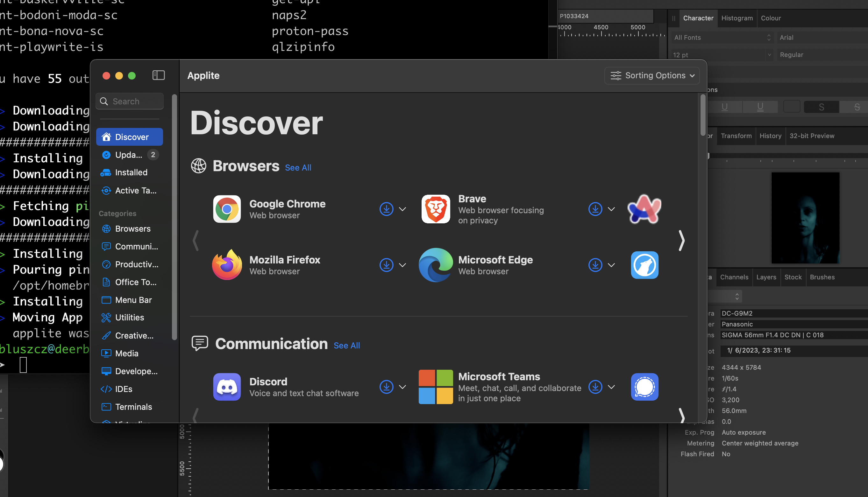Go to next page of Browsers

[681, 241]
